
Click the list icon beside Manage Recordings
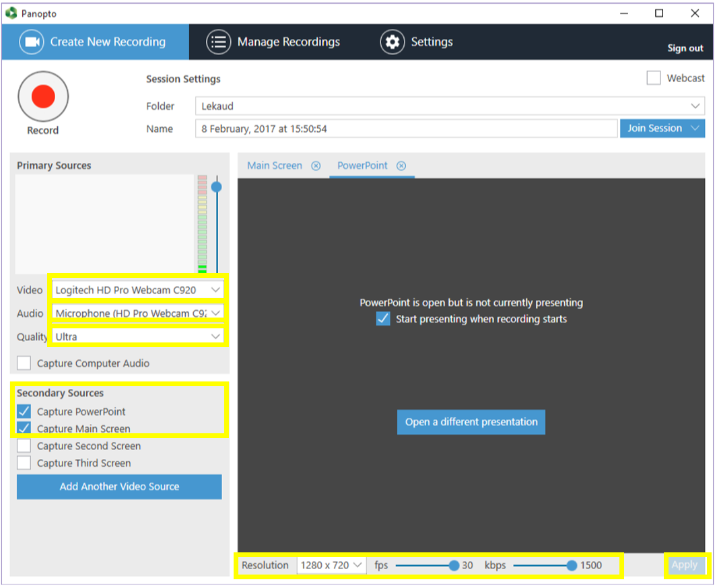218,42
